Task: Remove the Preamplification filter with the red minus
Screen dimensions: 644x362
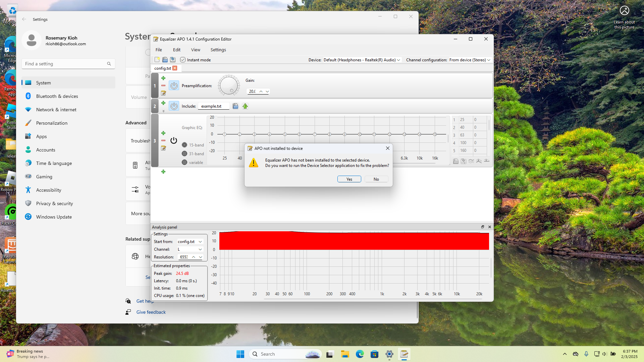Action: 163,85
